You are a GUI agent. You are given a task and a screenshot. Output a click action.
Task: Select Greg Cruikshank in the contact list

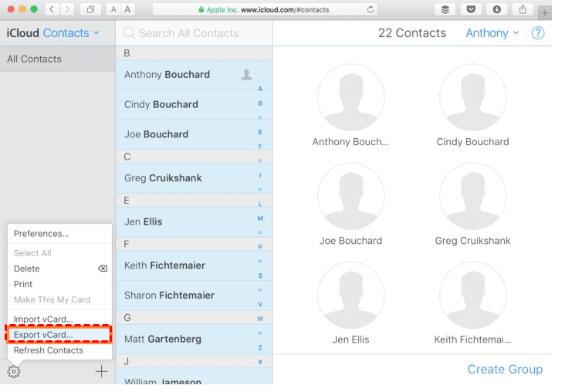[194, 177]
